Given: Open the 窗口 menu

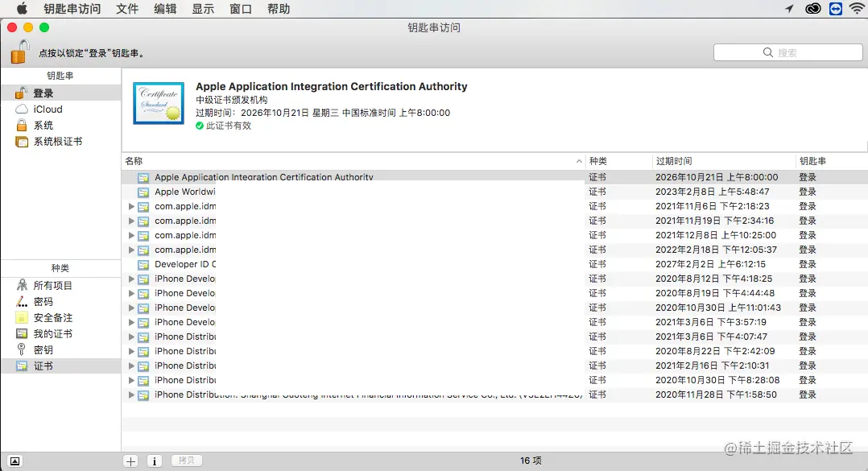Looking at the screenshot, I should click(x=240, y=9).
